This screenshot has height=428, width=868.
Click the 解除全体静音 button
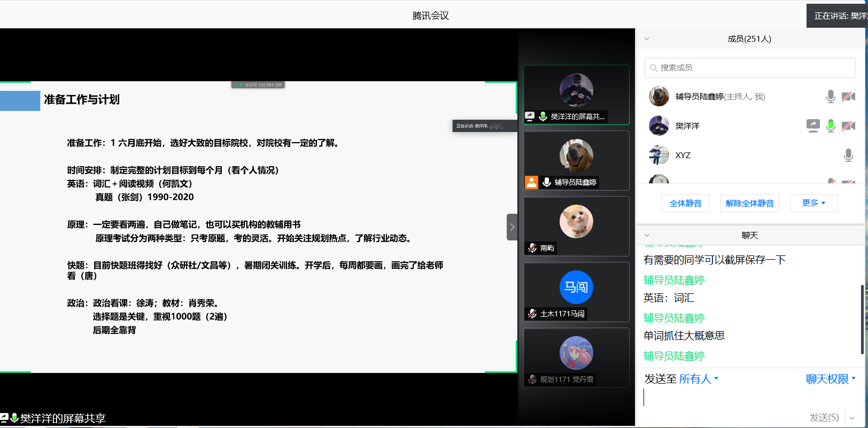(x=749, y=204)
